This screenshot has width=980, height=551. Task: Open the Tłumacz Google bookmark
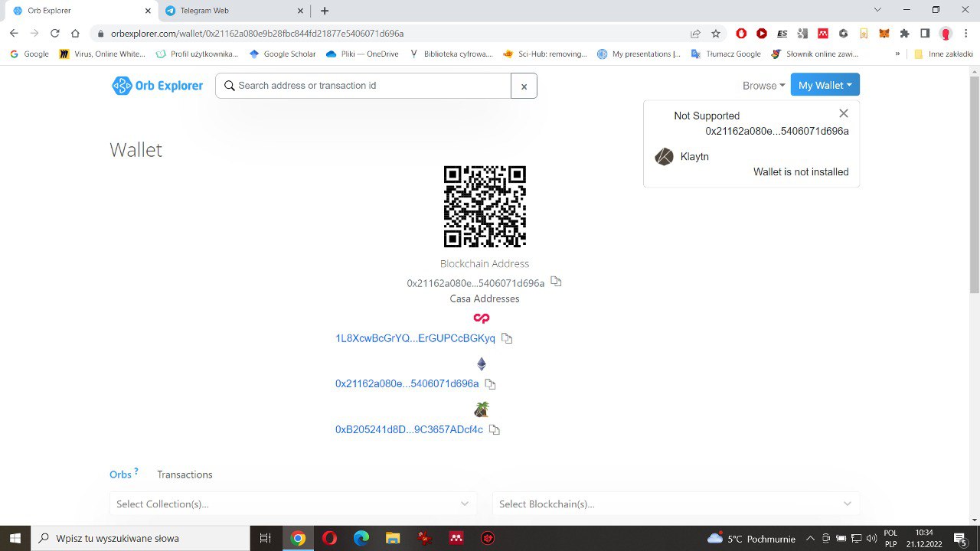pos(726,54)
